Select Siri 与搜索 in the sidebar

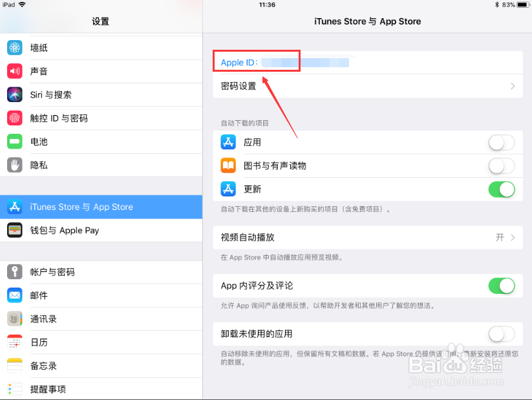pyautogui.click(x=101, y=94)
